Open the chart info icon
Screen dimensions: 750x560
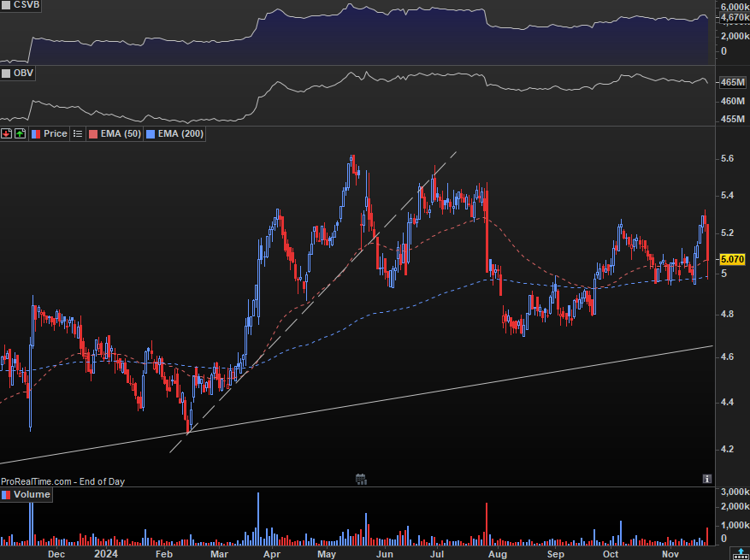click(x=707, y=479)
